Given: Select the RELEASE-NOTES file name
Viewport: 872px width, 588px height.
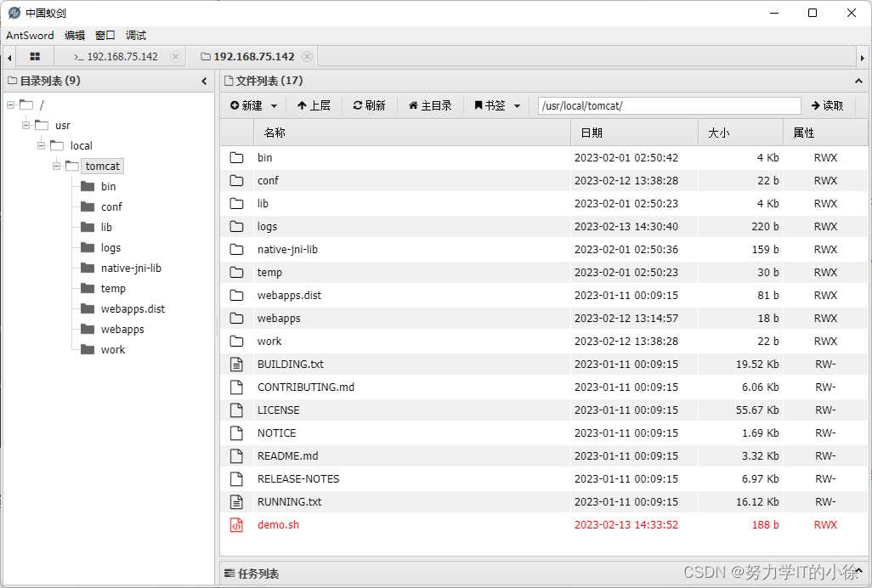Looking at the screenshot, I should click(298, 478).
